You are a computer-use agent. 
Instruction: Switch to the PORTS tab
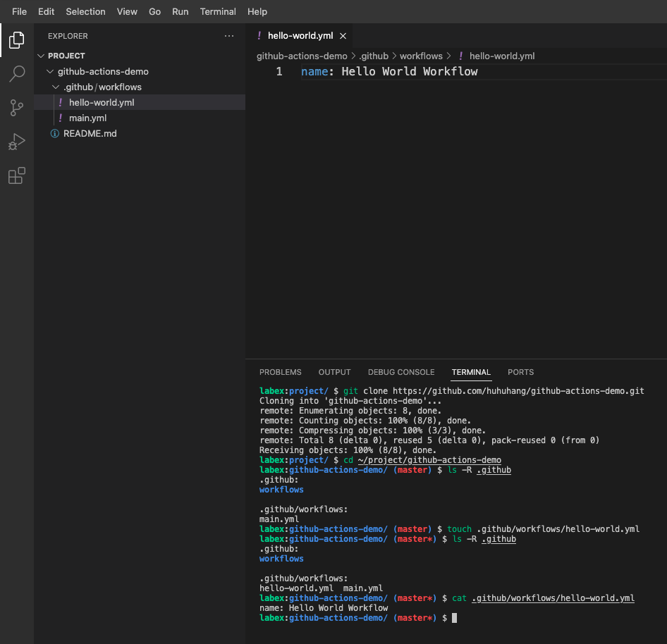[x=520, y=372]
